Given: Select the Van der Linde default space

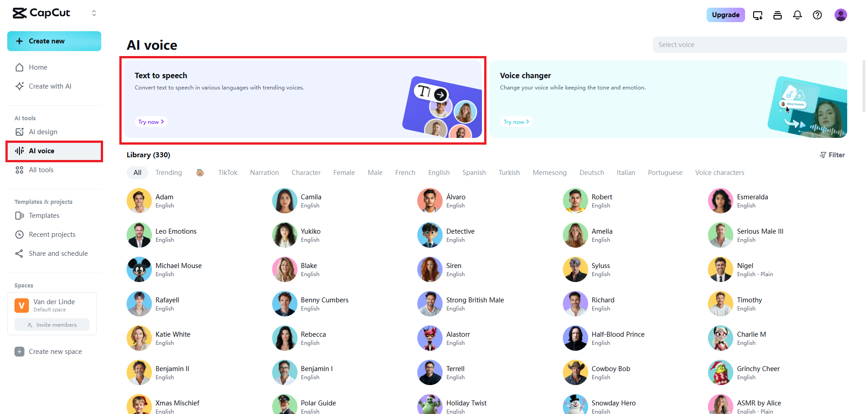Looking at the screenshot, I should (x=52, y=306).
